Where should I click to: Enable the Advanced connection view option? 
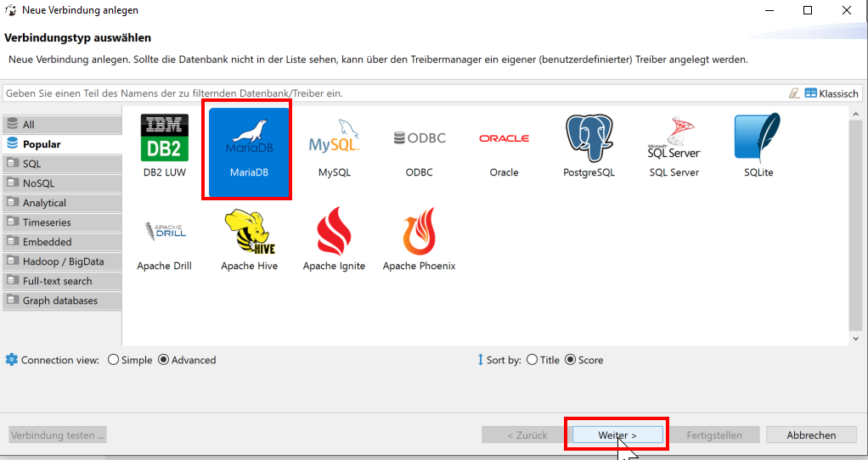pos(164,360)
